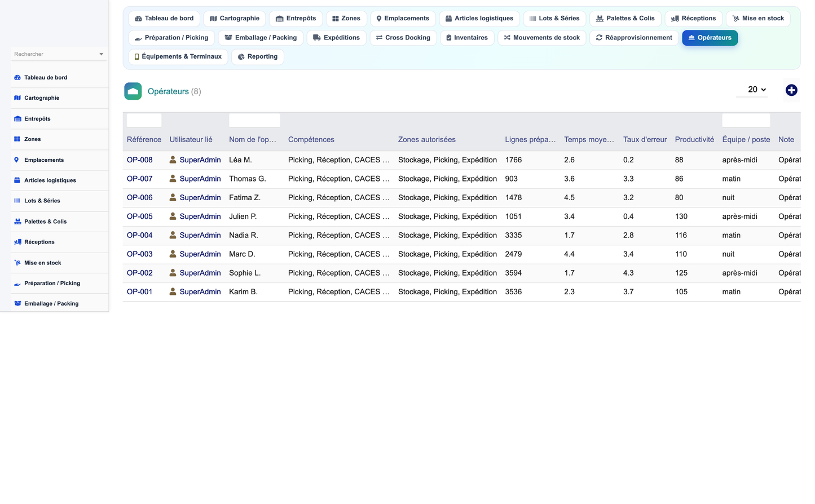Open the Rechercher dropdown in sidebar
This screenshot has width=815, height=504.
(59, 54)
